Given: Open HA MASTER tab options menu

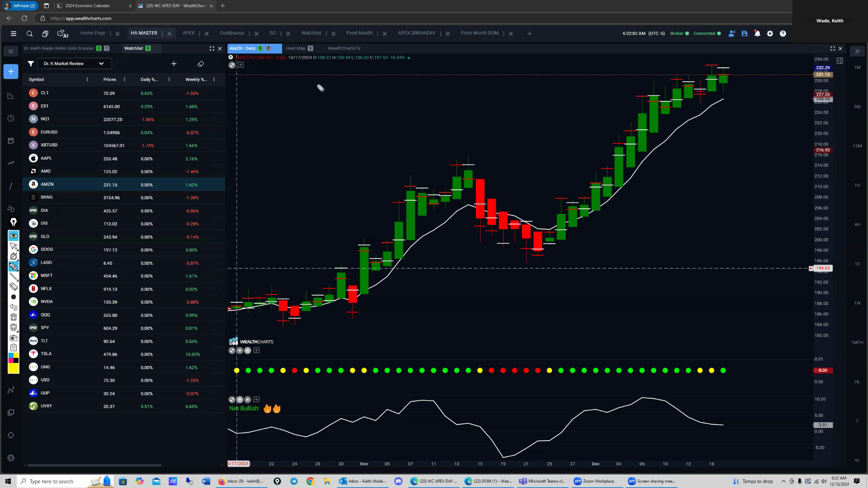Looking at the screenshot, I should click(162, 33).
